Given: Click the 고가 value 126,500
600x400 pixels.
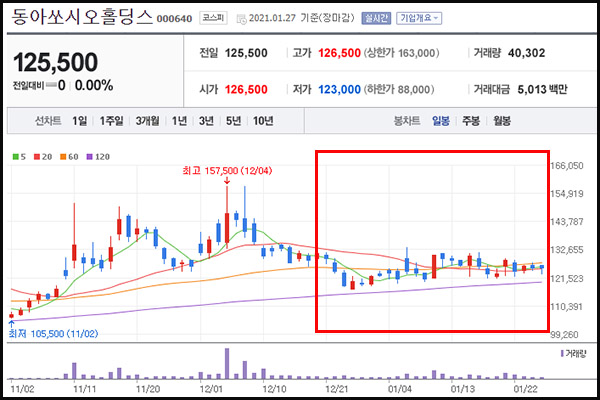Looking at the screenshot, I should [x=339, y=53].
